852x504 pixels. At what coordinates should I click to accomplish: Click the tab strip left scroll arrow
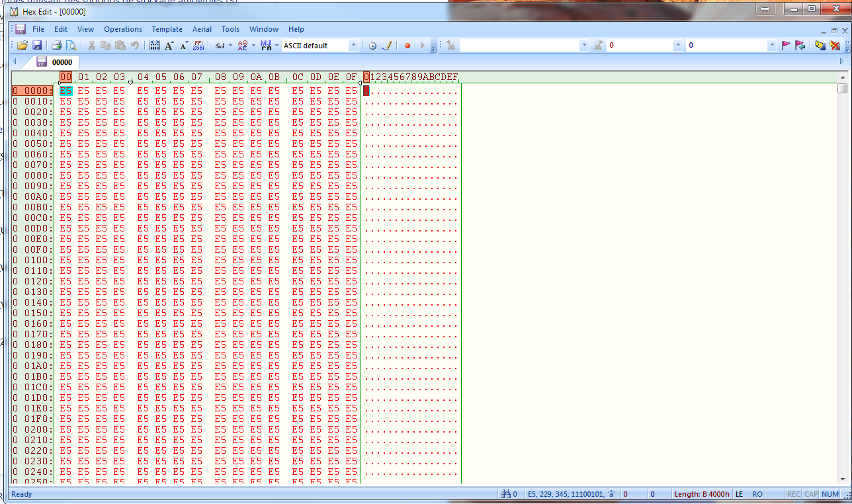[15, 62]
